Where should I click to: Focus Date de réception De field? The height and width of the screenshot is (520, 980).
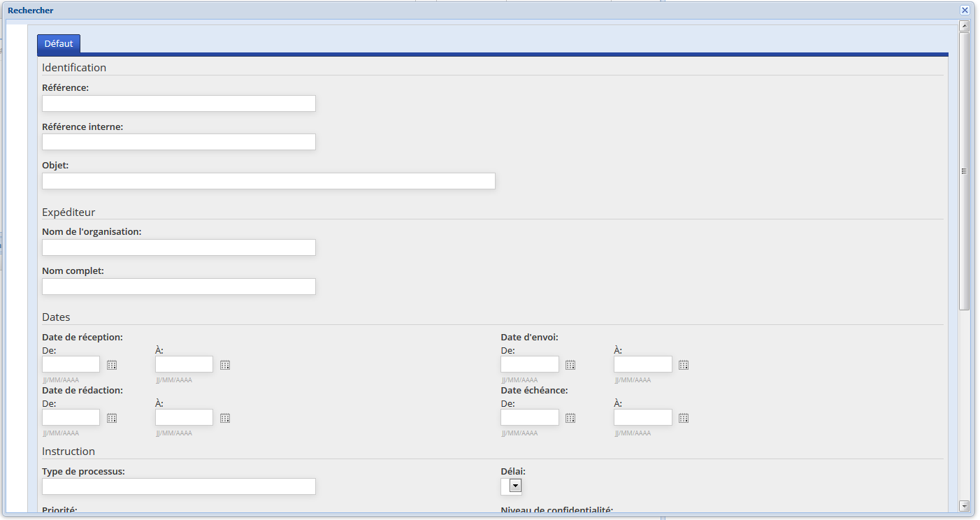[71, 364]
